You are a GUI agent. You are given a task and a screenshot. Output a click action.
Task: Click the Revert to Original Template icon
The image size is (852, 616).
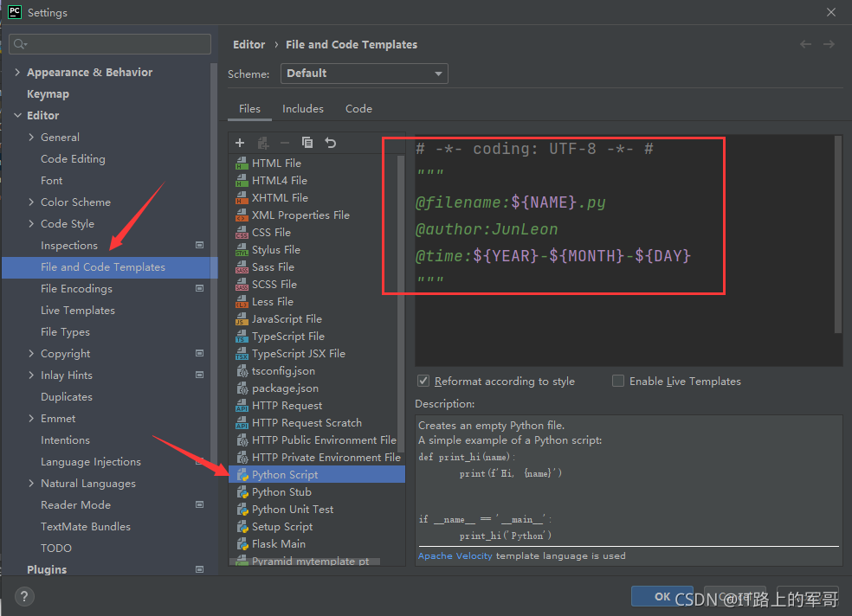tap(331, 143)
